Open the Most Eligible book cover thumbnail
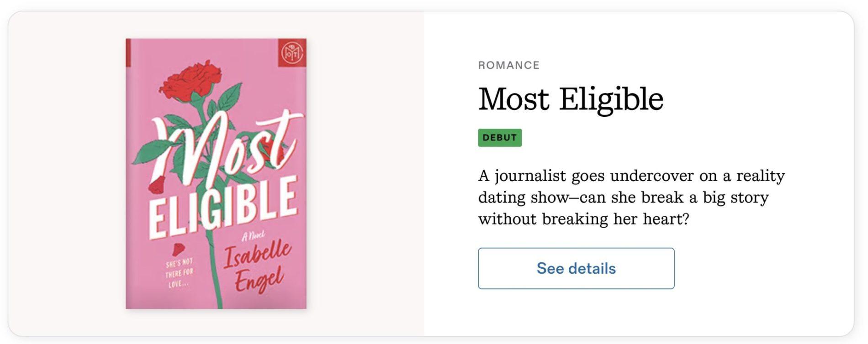This screenshot has height=344, width=868. 216,173
